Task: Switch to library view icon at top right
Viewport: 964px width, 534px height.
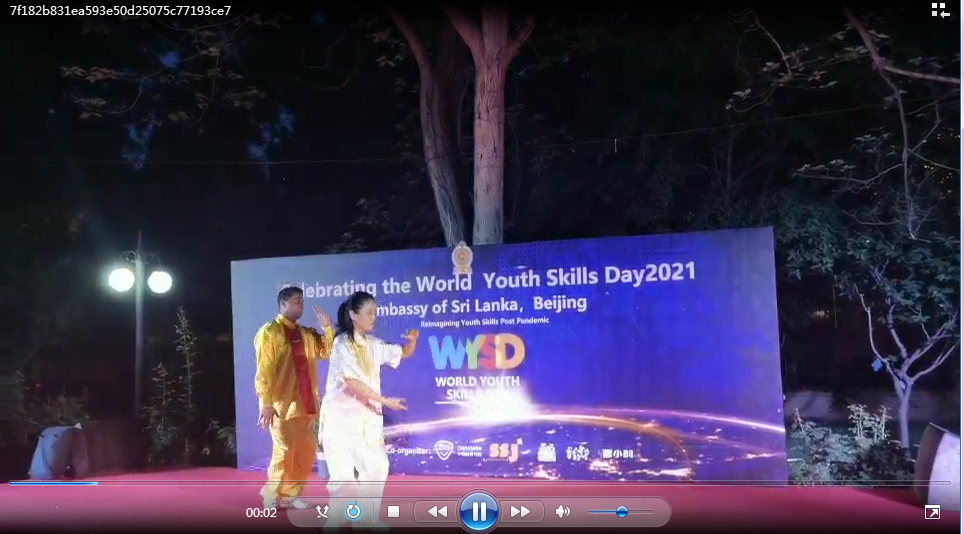Action: tap(940, 10)
